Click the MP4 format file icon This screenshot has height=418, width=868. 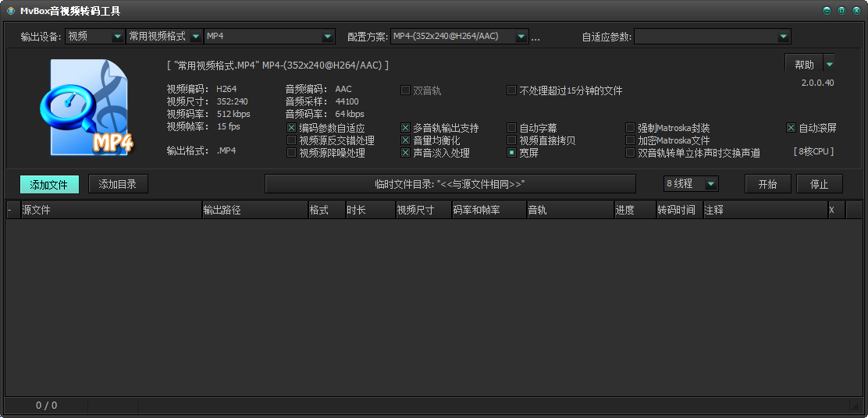click(x=87, y=108)
